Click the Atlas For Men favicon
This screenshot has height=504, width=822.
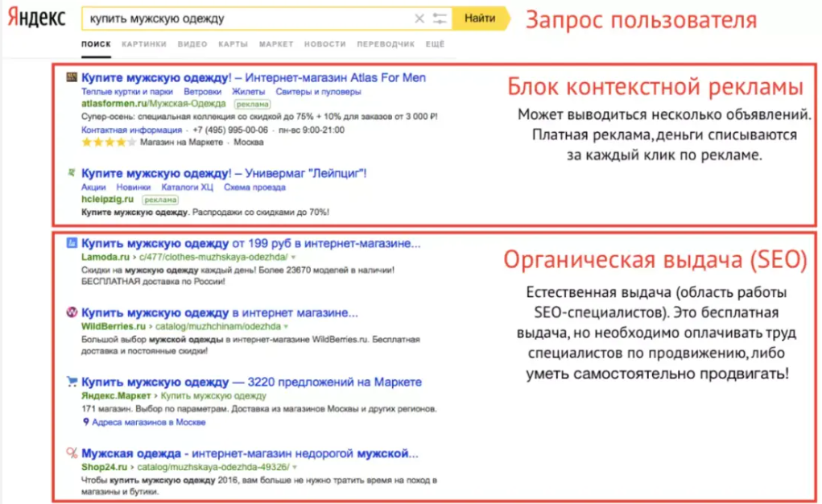(72, 77)
